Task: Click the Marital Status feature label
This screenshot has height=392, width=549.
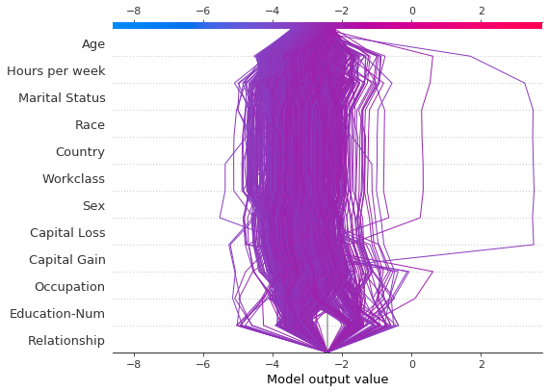Action: pyautogui.click(x=62, y=98)
